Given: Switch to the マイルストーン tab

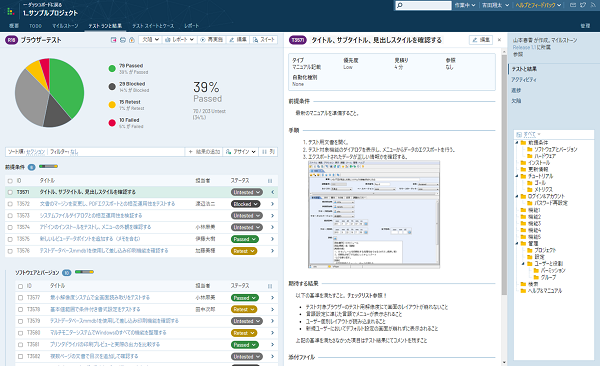Looking at the screenshot, I should pyautogui.click(x=65, y=26).
